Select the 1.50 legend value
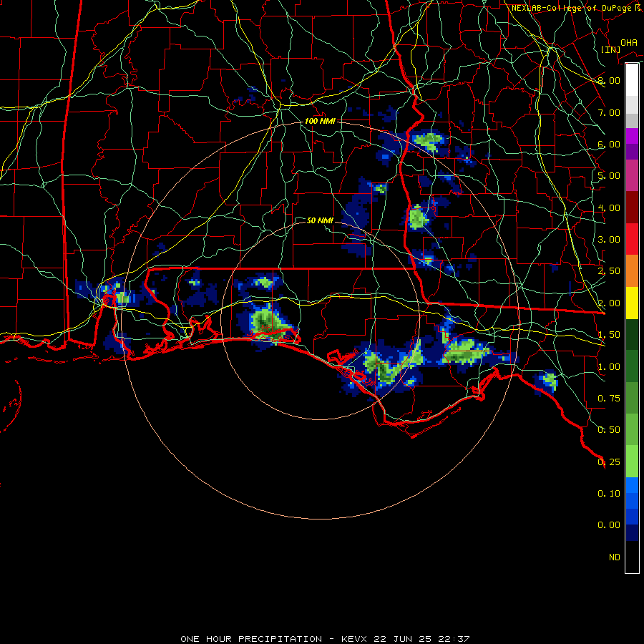 (x=609, y=335)
